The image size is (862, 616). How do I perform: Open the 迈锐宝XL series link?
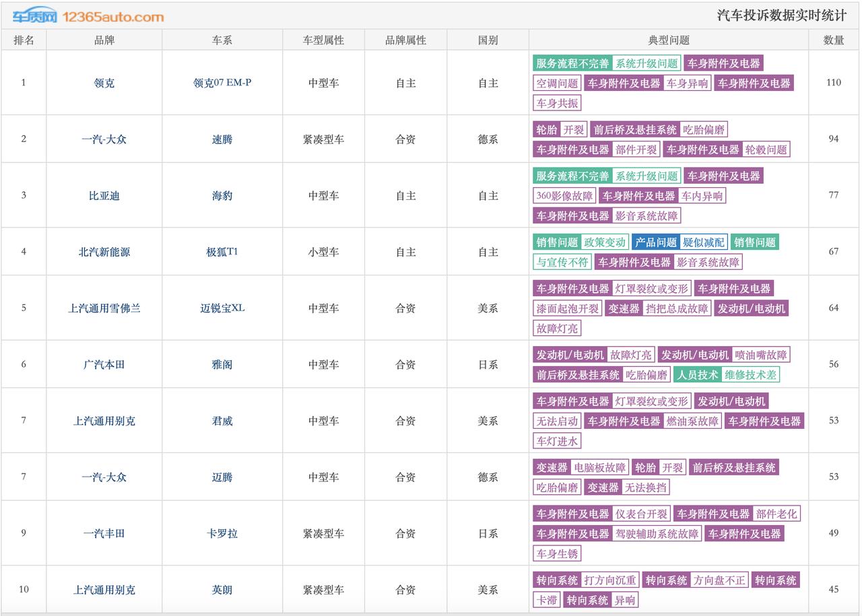(x=222, y=308)
